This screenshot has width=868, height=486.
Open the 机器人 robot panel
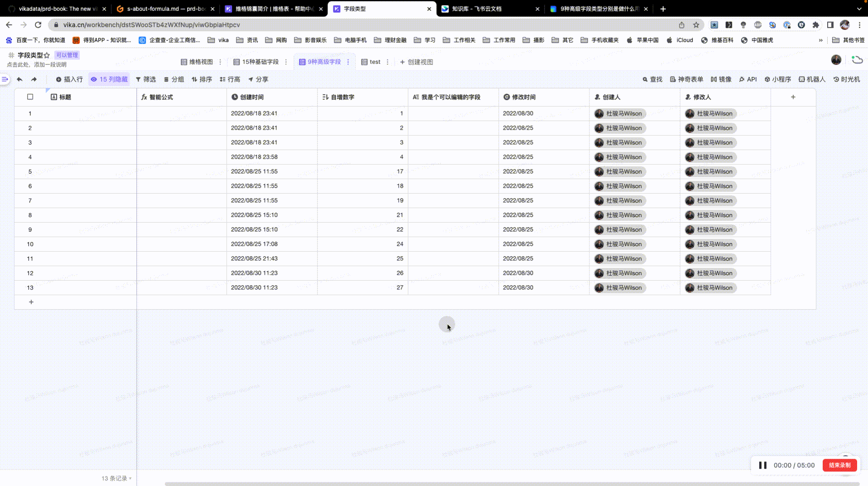click(x=812, y=79)
